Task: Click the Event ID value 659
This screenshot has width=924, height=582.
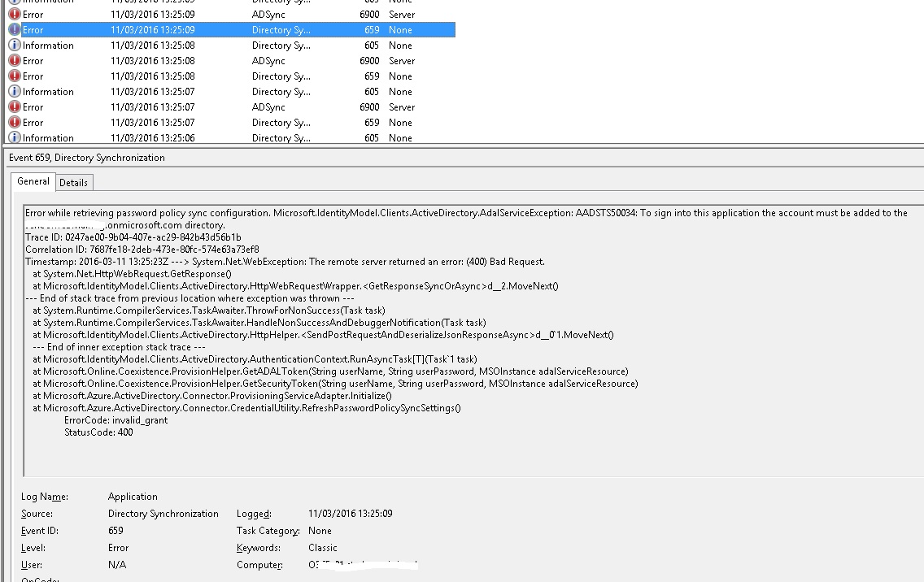Action: [115, 530]
